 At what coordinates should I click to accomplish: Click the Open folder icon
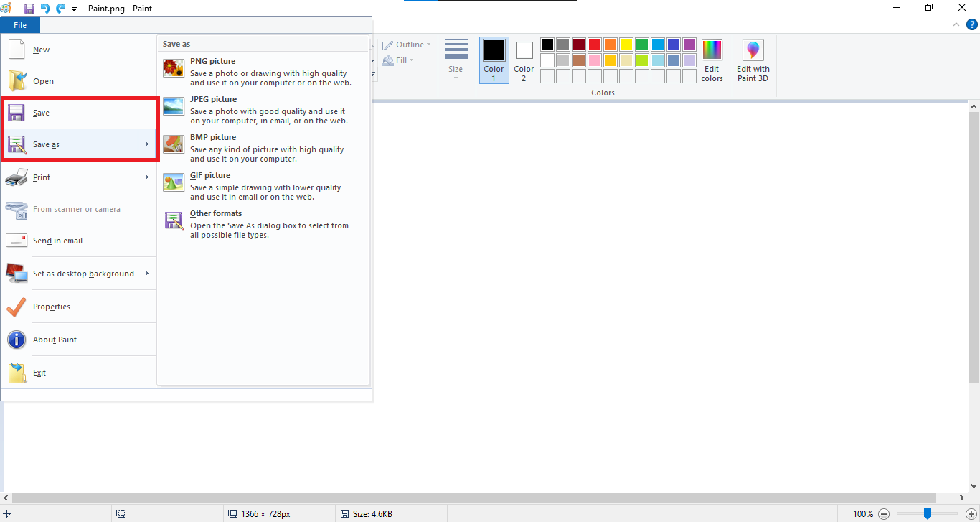(17, 80)
